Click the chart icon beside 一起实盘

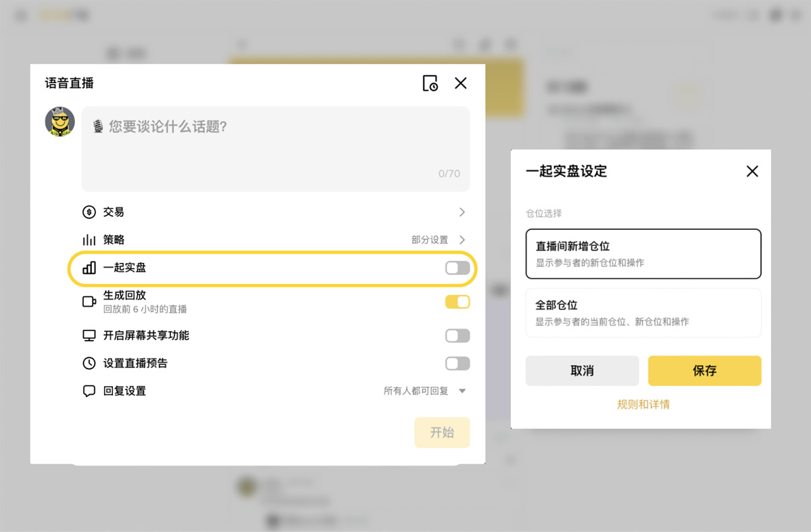(x=89, y=268)
